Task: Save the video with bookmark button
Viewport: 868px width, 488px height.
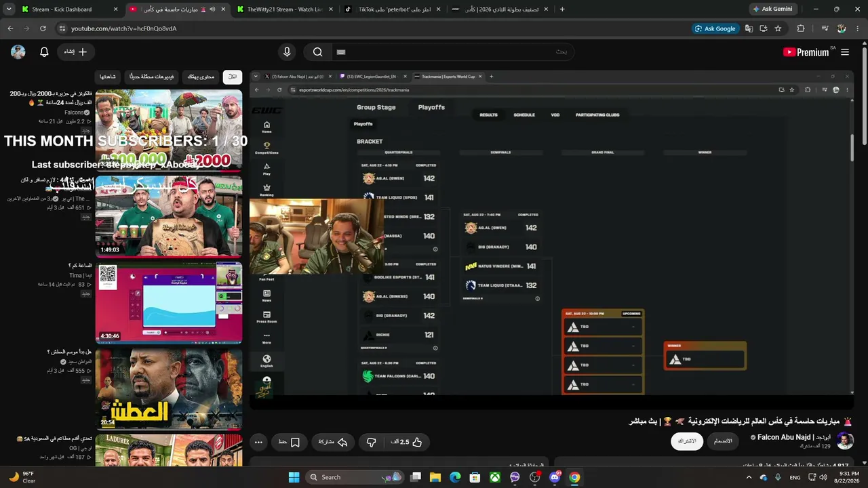Action: pos(290,442)
